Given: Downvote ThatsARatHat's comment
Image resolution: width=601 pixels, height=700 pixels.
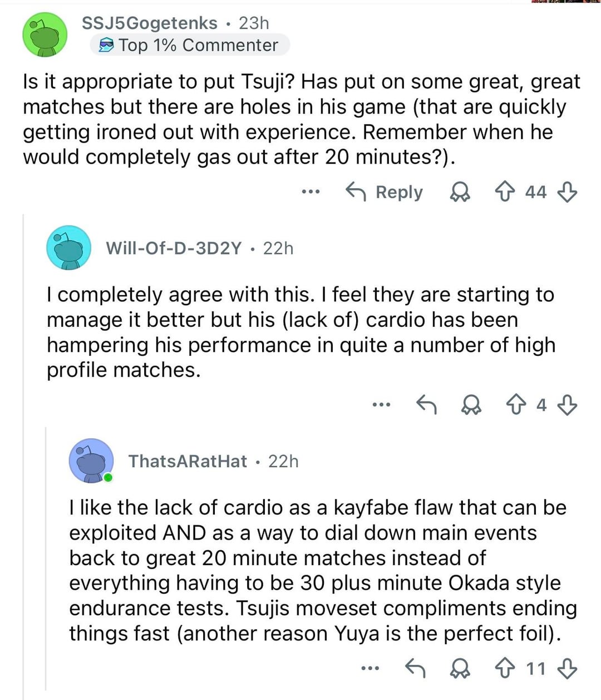Looking at the screenshot, I should pos(567,668).
